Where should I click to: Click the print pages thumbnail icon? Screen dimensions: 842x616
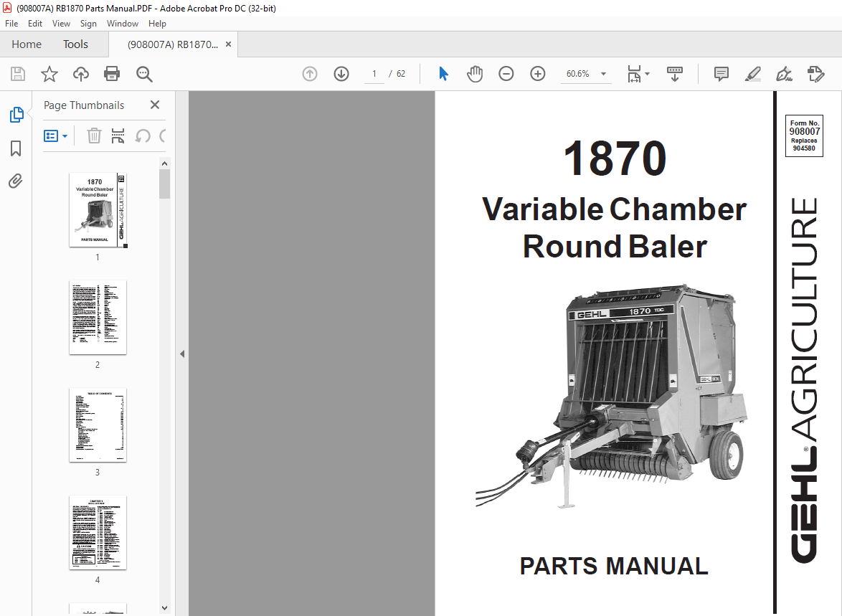pyautogui.click(x=118, y=136)
